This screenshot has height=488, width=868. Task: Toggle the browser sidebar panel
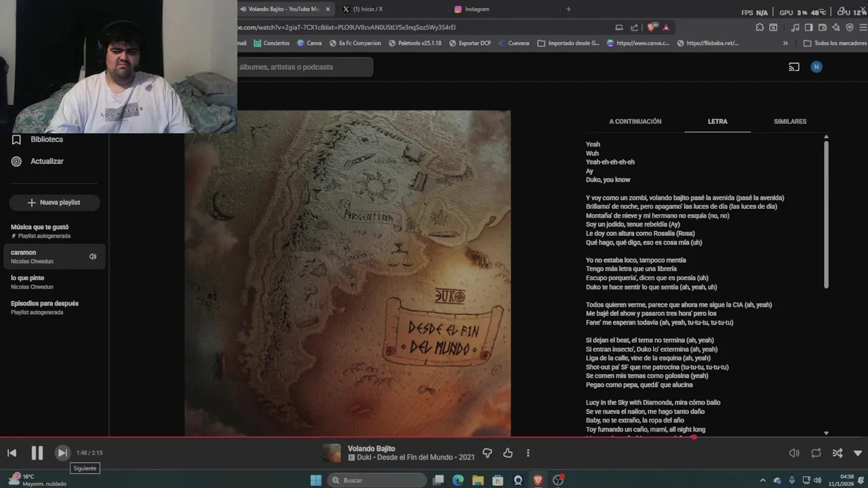(808, 27)
